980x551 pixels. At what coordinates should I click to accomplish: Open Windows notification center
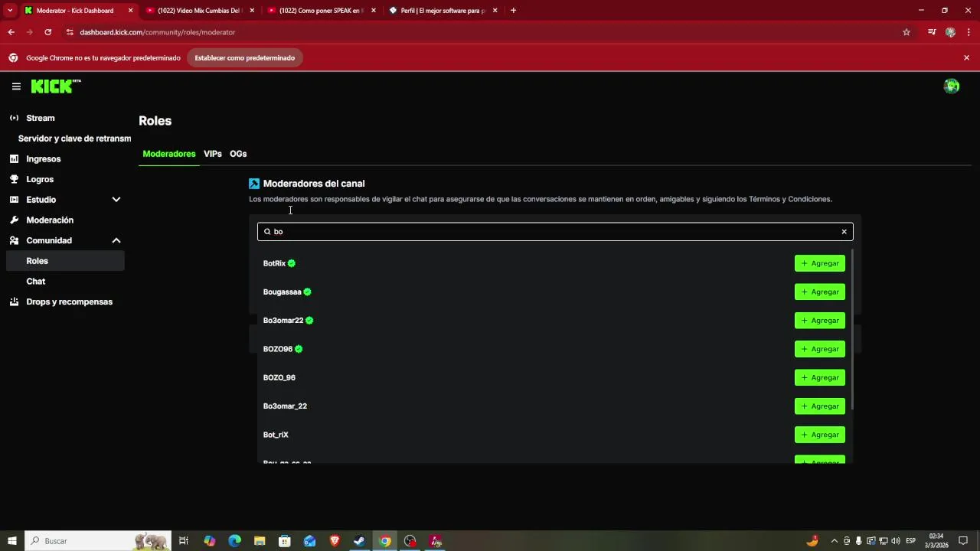(x=963, y=541)
